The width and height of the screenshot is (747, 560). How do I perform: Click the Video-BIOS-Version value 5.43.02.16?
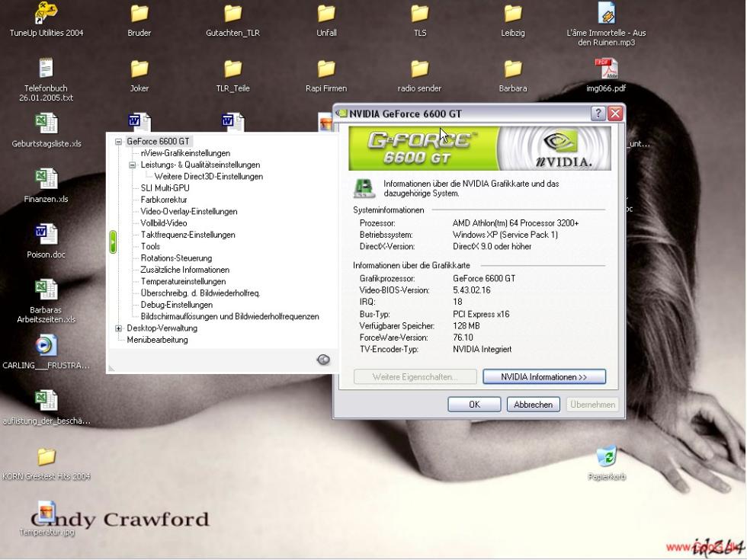pyautogui.click(x=471, y=290)
